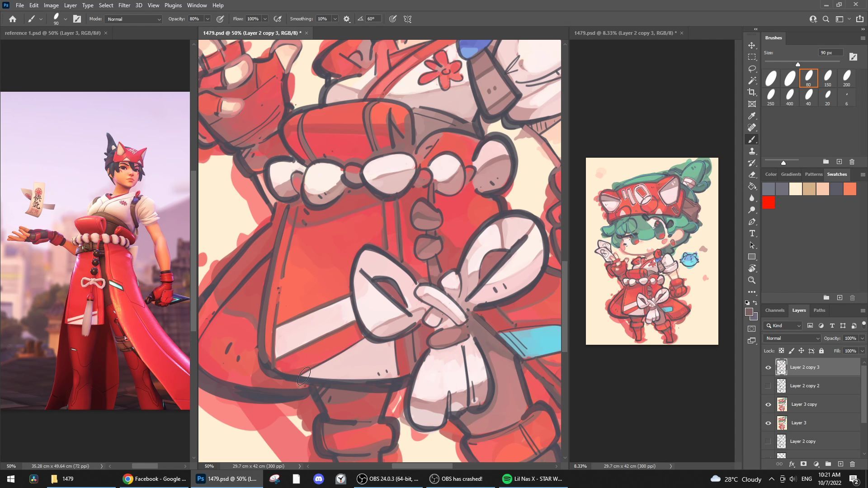868x488 pixels.
Task: Expand the brush Opacity slider arrow
Action: 208,19
